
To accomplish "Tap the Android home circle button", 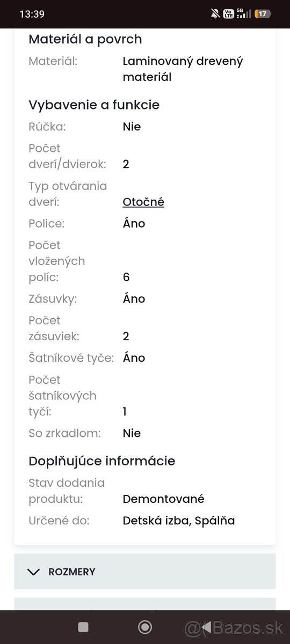I will [145, 627].
